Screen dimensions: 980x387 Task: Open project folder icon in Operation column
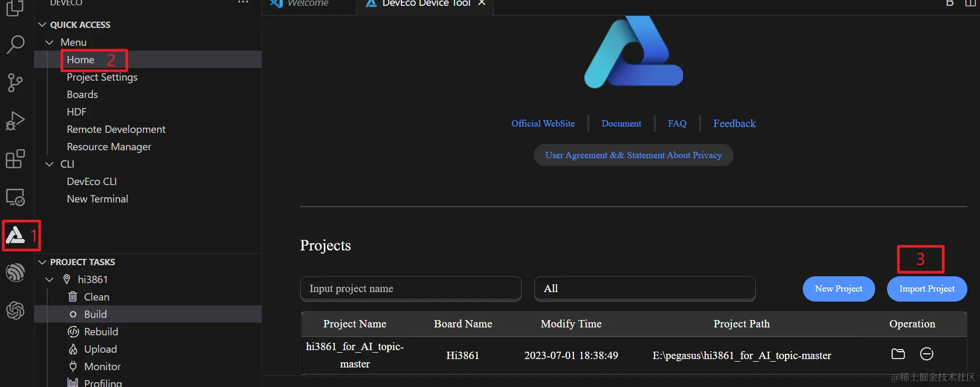pyautogui.click(x=898, y=354)
